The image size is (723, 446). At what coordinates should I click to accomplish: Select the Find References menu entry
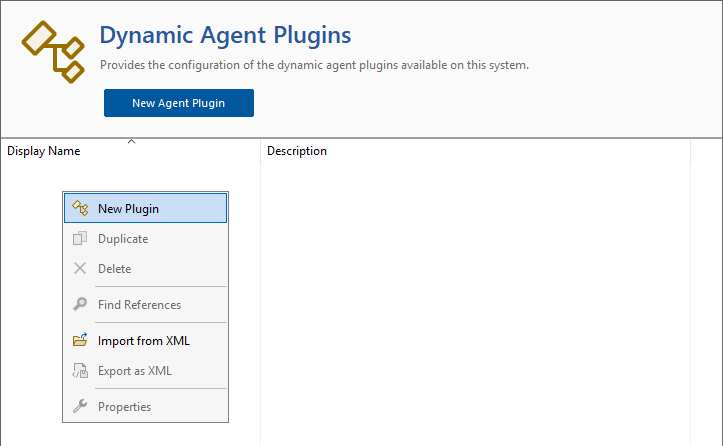click(139, 305)
